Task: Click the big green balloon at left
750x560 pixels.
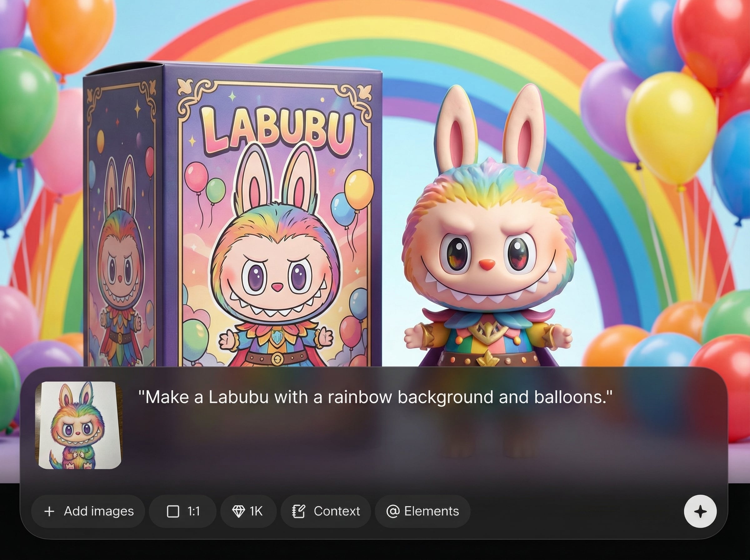Action: pyautogui.click(x=27, y=103)
